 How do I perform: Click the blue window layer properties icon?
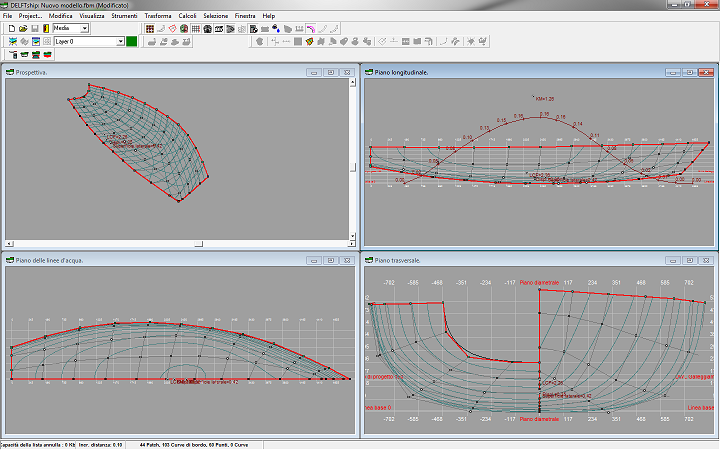pyautogui.click(x=36, y=41)
